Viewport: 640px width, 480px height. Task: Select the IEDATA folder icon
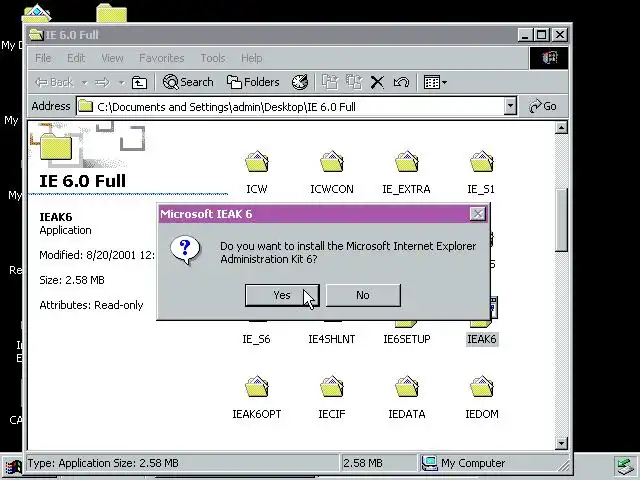407,387
